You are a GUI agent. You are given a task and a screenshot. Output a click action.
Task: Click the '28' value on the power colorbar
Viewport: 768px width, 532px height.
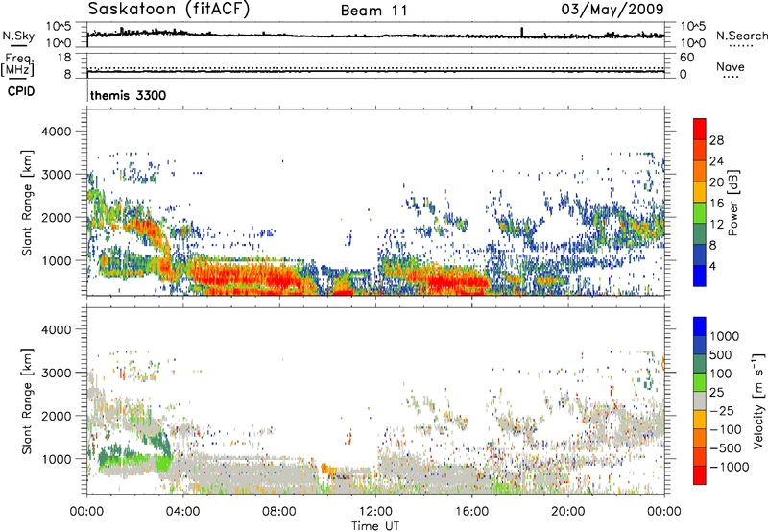pos(716,140)
